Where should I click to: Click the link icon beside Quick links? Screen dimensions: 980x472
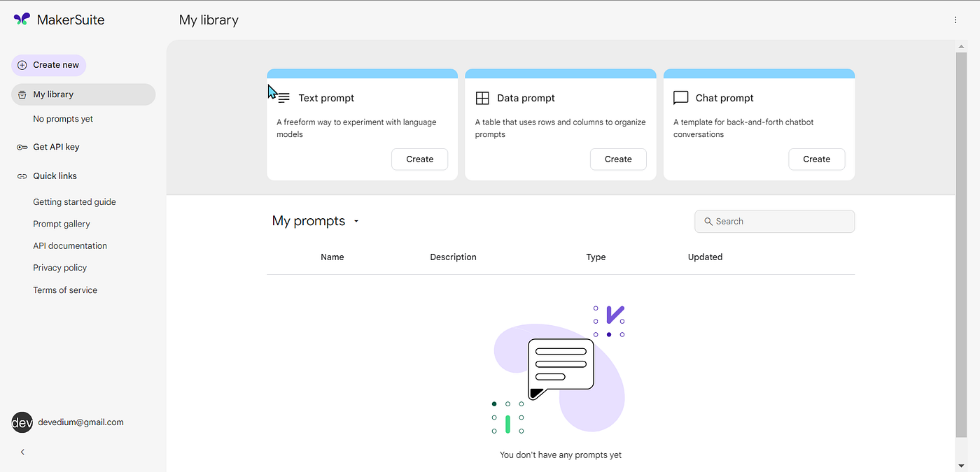22,176
